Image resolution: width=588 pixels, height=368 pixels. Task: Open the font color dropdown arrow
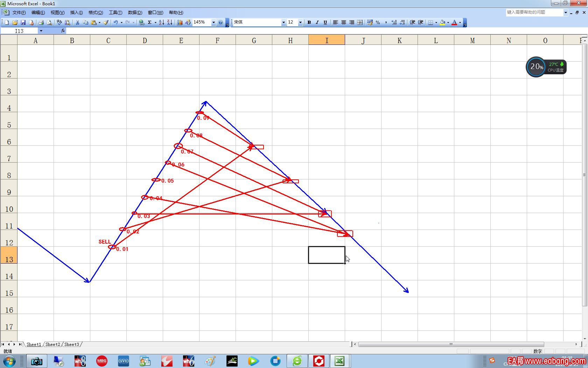click(460, 22)
